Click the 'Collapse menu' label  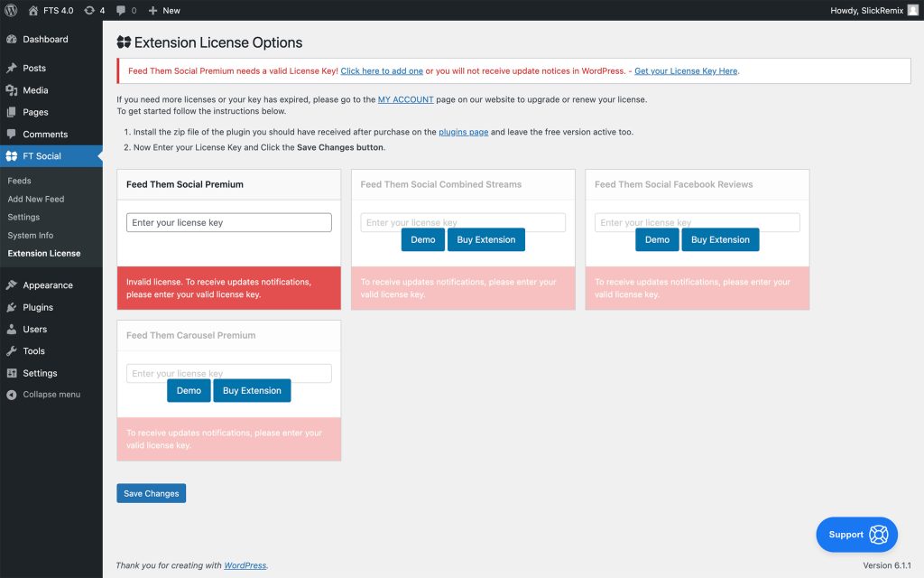point(51,395)
